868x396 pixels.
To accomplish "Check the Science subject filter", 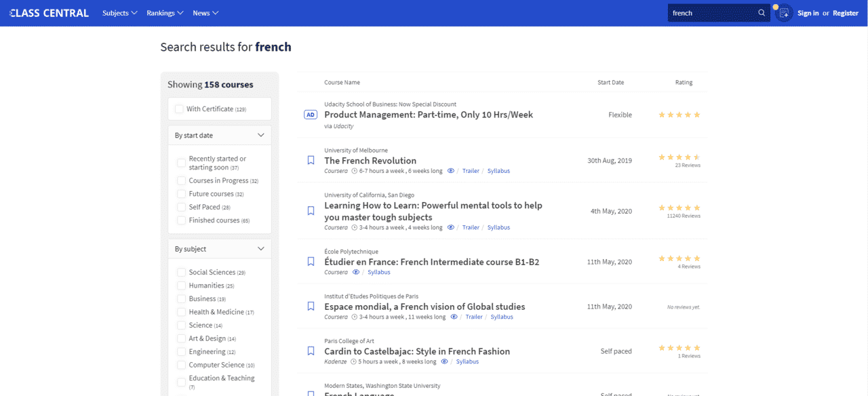I will pos(181,325).
